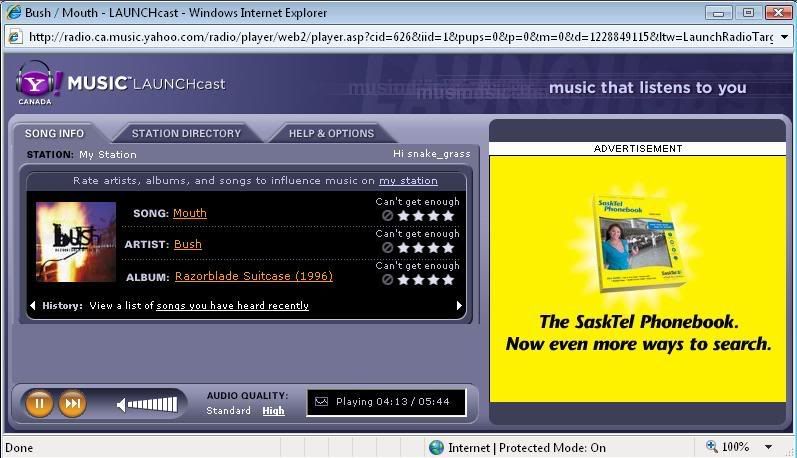This screenshot has height=458, width=797.
Task: Switch to the SONG INFO tab
Action: (x=54, y=133)
